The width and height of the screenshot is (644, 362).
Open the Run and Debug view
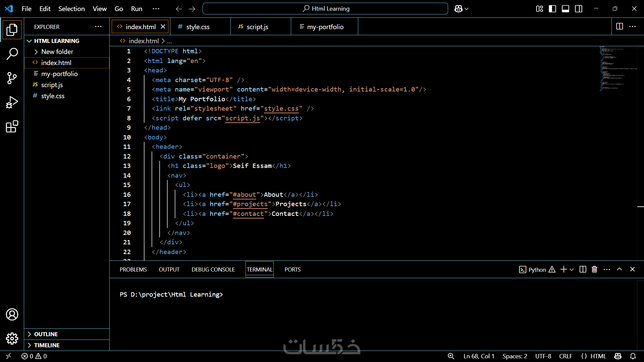coord(12,102)
